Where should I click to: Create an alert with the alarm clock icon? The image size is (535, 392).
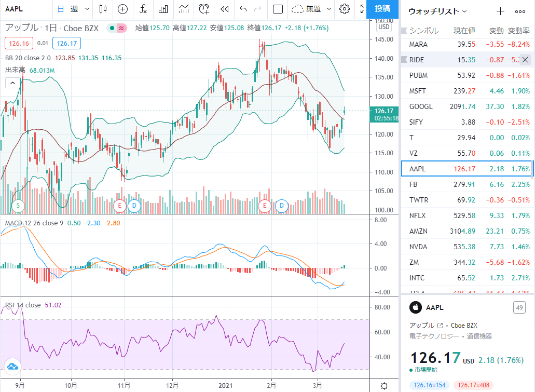[x=204, y=9]
